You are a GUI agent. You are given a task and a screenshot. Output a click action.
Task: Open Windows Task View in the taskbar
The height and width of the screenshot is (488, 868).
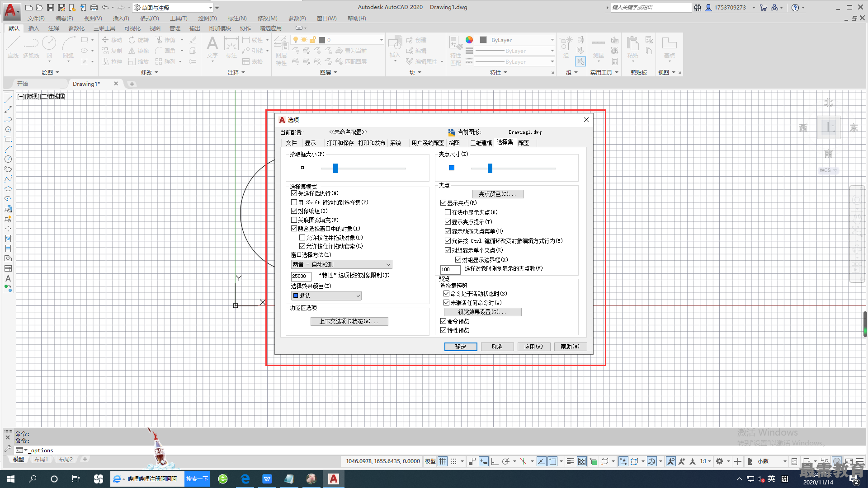(76, 479)
